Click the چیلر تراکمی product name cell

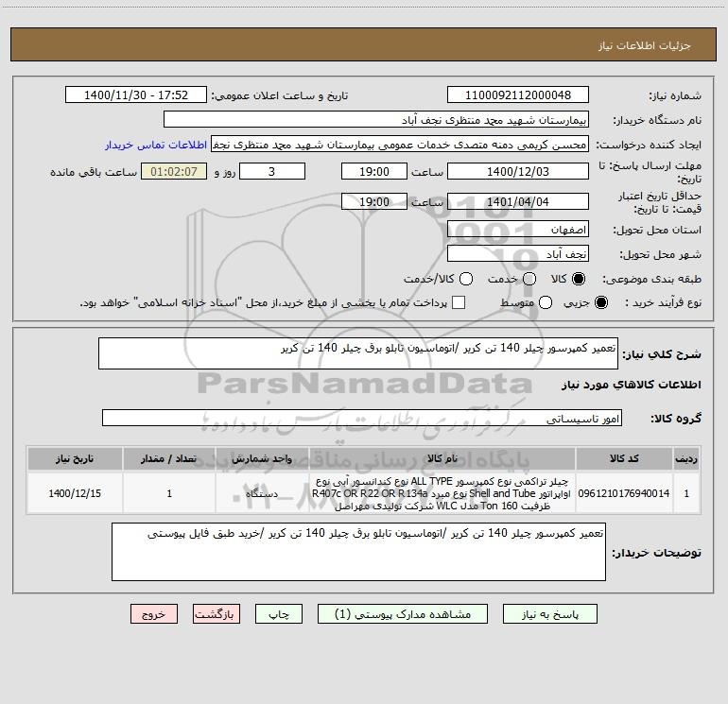pos(442,493)
